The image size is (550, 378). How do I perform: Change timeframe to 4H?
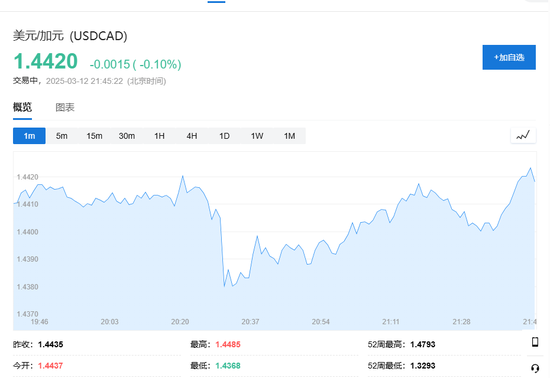192,136
